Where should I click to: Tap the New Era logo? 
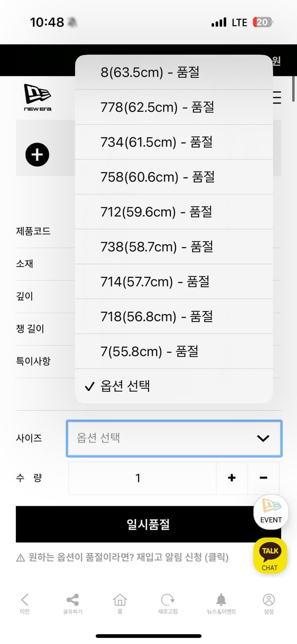click(x=38, y=97)
